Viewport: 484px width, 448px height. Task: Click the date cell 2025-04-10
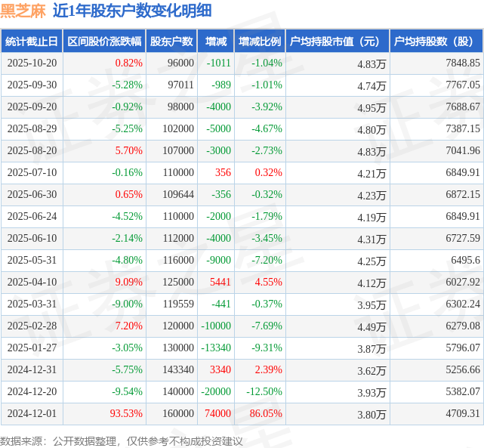pos(32,283)
